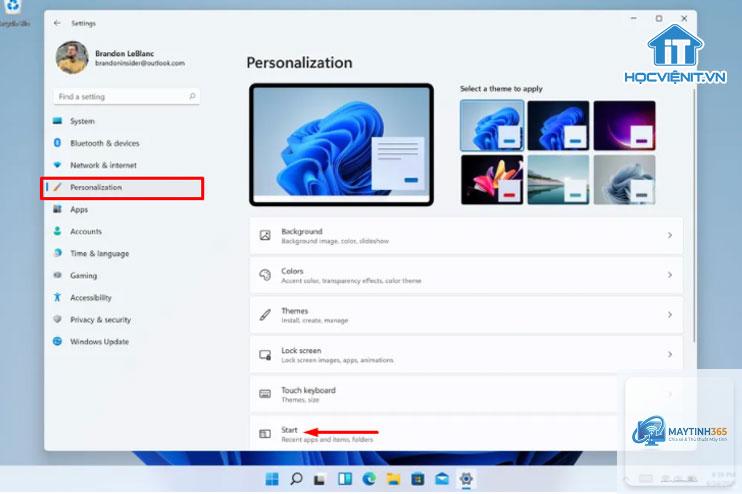Launch Microsoft Edge from taskbar
Viewport: 742px width, 494px height.
click(369, 479)
